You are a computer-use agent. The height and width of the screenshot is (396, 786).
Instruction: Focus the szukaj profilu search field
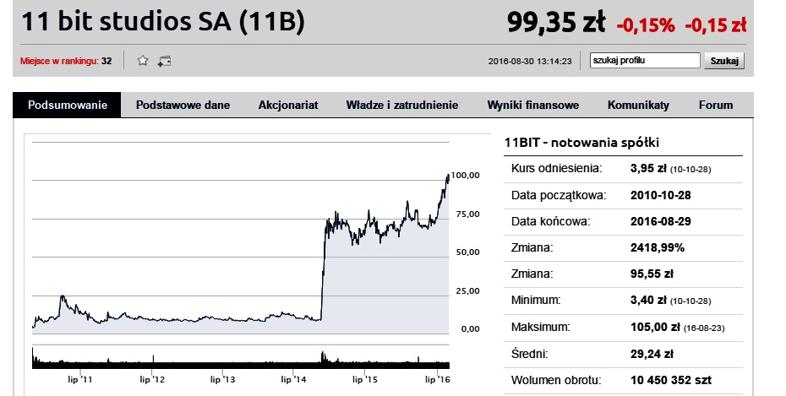pos(645,60)
